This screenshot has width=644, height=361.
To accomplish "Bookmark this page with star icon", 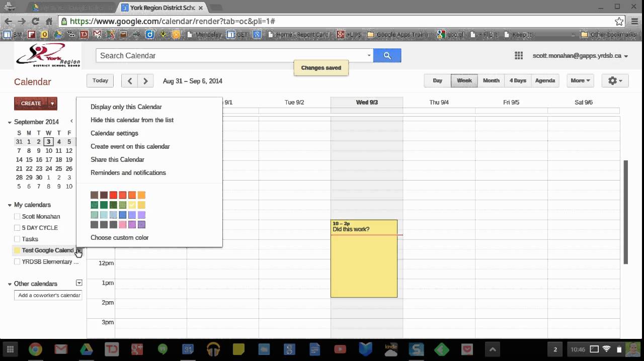I will pyautogui.click(x=619, y=21).
